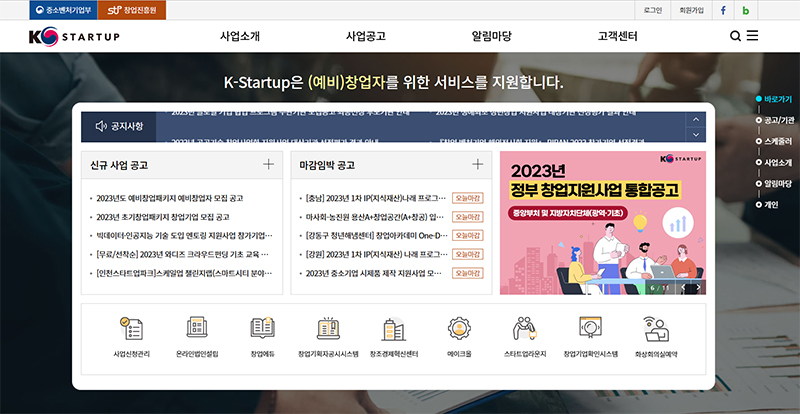This screenshot has height=414, width=800.
Task: Click the 에이크몰 gear icon
Action: coord(459,328)
